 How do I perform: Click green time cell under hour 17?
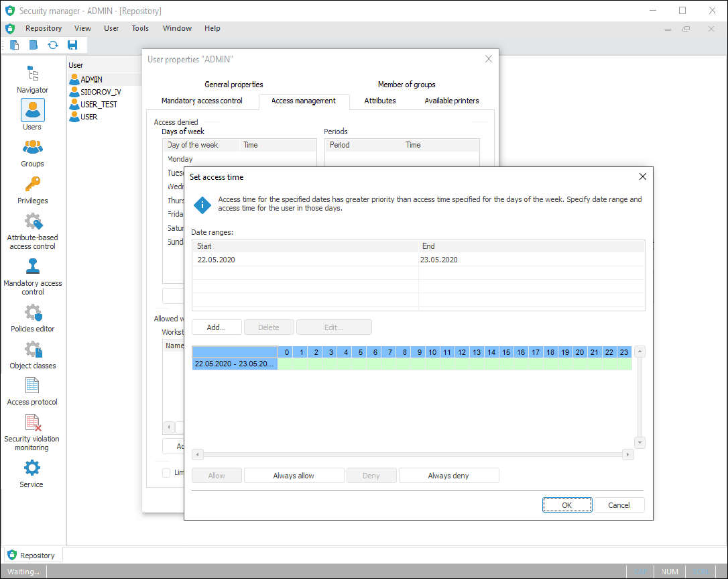click(536, 364)
